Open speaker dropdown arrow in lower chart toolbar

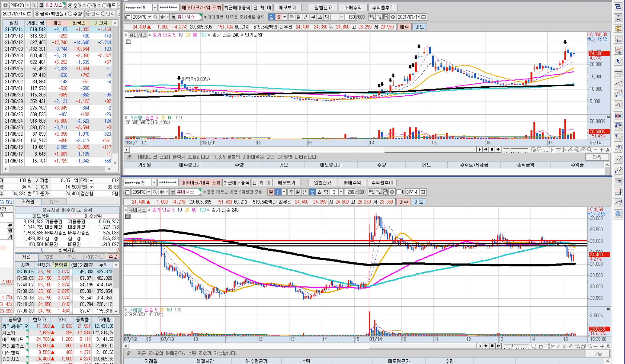(x=167, y=192)
